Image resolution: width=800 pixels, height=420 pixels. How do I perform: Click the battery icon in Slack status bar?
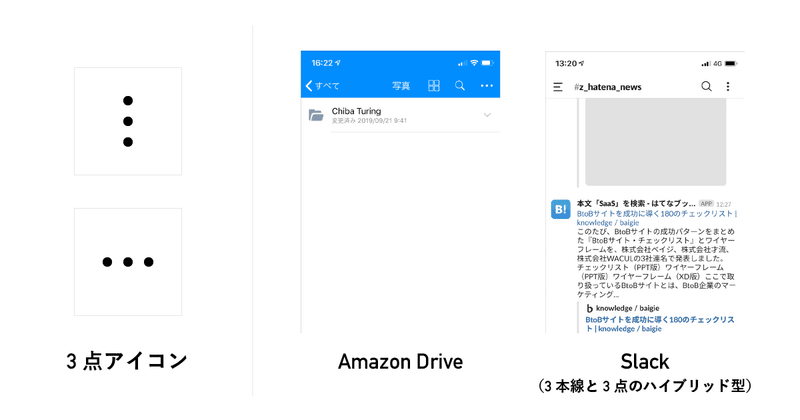(x=731, y=64)
